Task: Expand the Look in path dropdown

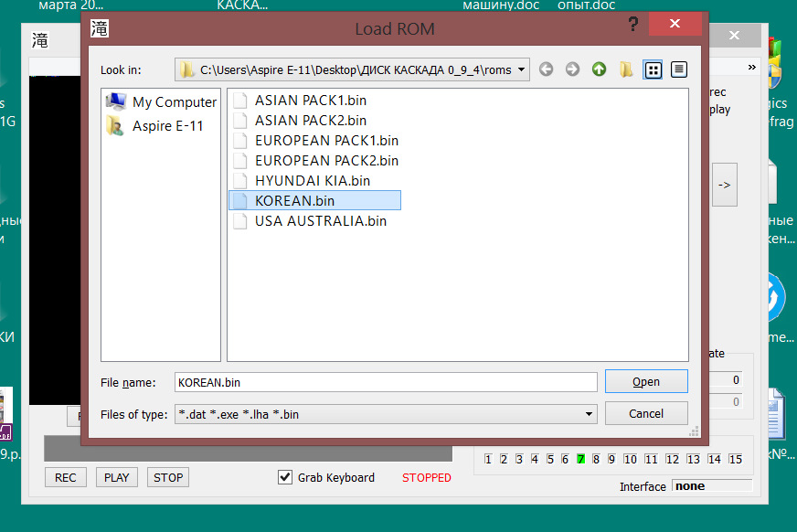Action: tap(522, 69)
